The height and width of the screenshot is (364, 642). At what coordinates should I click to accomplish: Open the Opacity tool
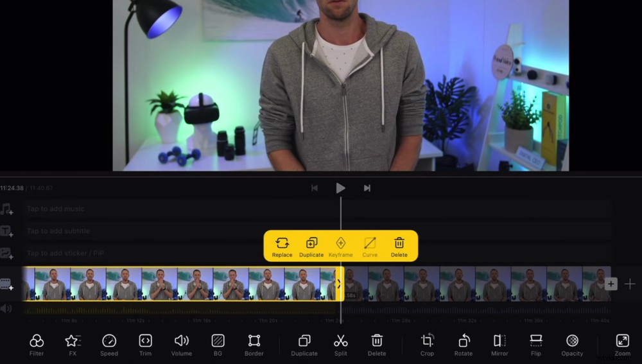tap(572, 345)
